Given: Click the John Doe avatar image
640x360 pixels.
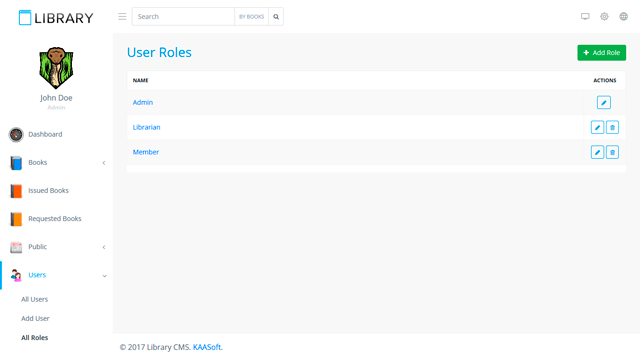Looking at the screenshot, I should pyautogui.click(x=56, y=68).
